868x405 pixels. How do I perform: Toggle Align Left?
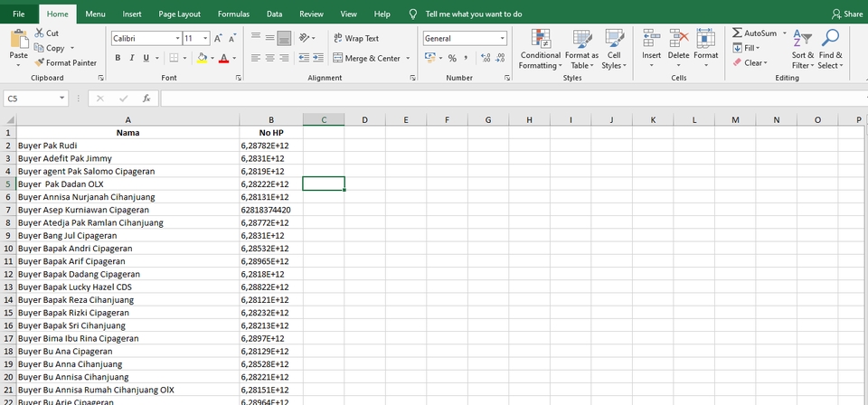coord(256,58)
